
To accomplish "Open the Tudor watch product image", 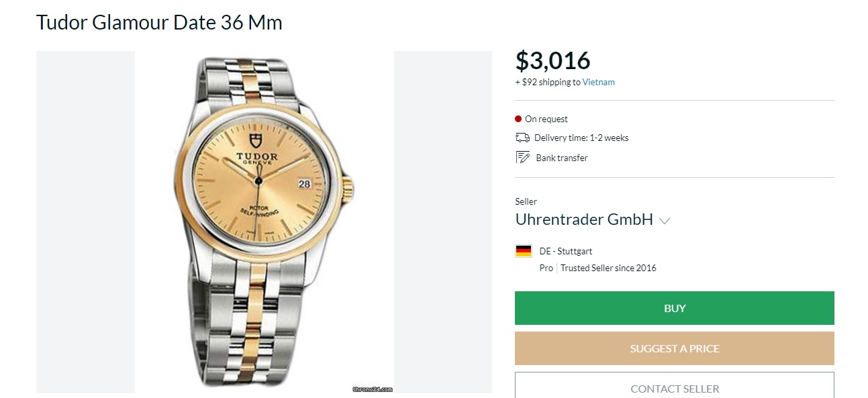I will click(x=264, y=221).
